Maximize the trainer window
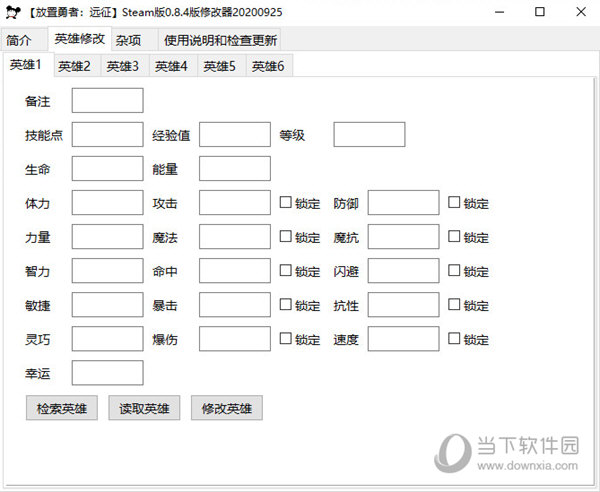Image resolution: width=600 pixels, height=492 pixels. [x=540, y=12]
